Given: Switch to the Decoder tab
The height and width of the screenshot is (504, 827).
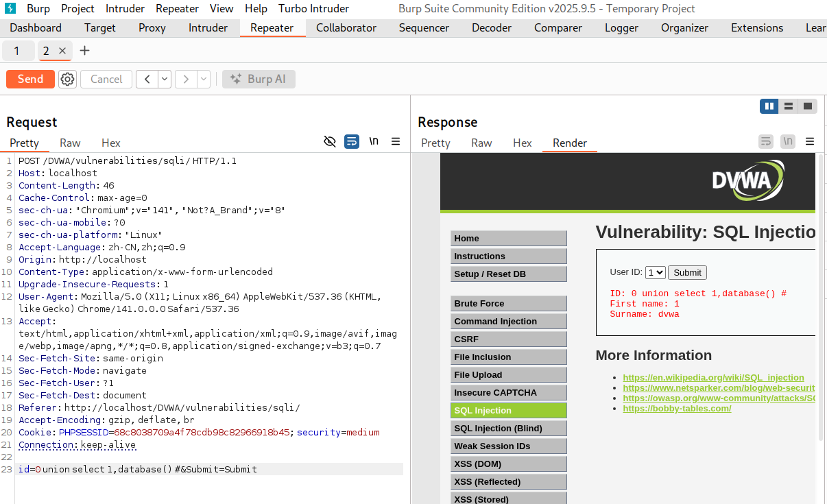Looking at the screenshot, I should tap(492, 28).
